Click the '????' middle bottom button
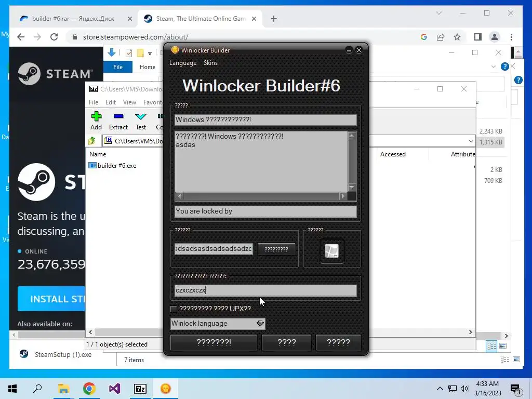The height and width of the screenshot is (399, 532). point(287,342)
